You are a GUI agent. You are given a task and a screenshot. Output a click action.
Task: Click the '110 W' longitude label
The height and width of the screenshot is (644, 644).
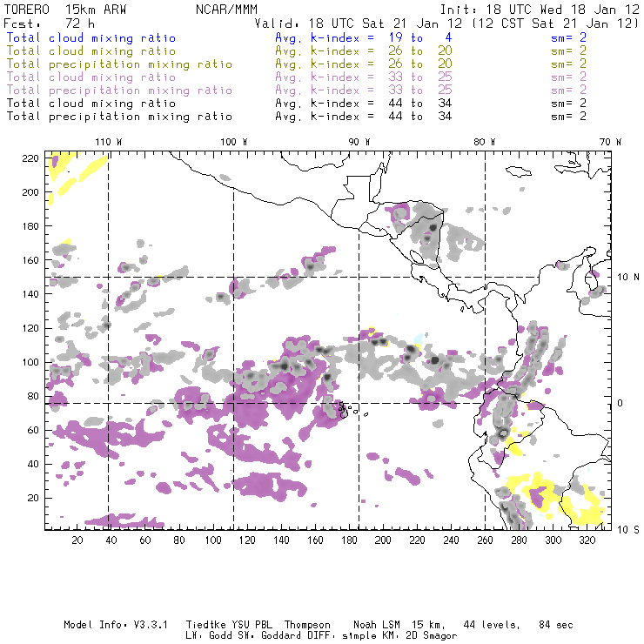109,142
